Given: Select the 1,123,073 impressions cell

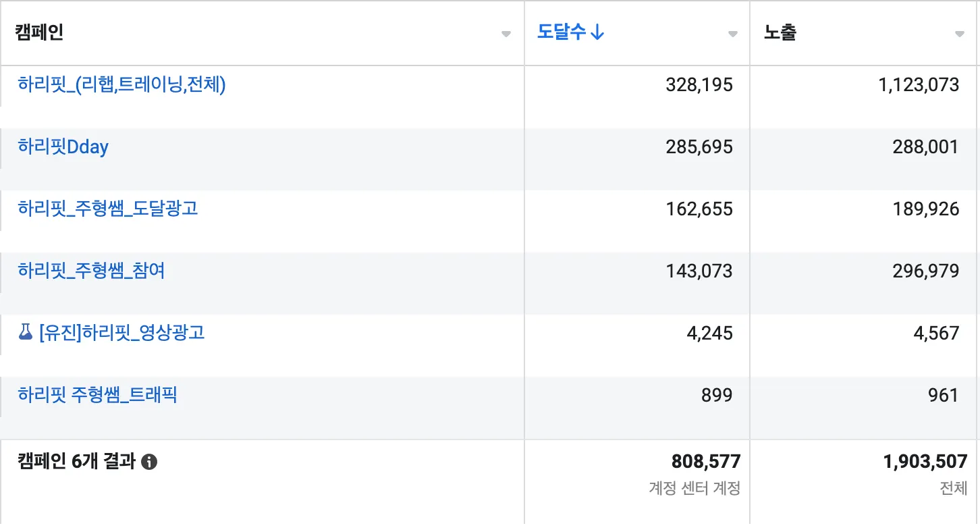Looking at the screenshot, I should [x=919, y=84].
